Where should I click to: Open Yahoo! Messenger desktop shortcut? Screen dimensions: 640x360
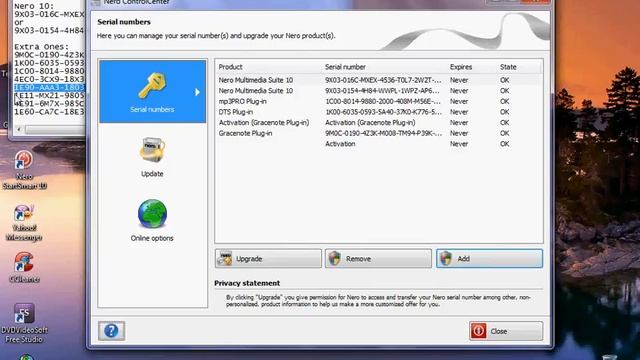24,223
